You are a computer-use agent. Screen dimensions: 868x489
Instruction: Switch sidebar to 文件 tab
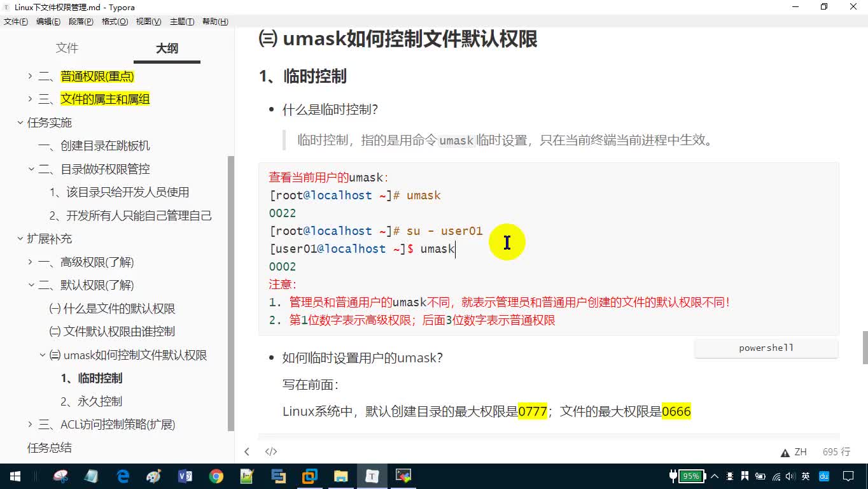click(67, 48)
